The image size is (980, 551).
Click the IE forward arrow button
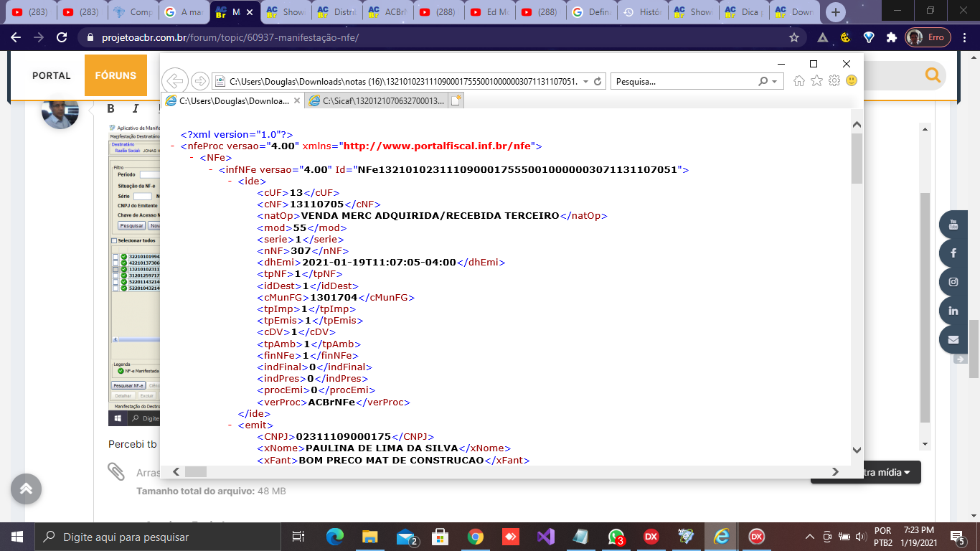point(200,81)
